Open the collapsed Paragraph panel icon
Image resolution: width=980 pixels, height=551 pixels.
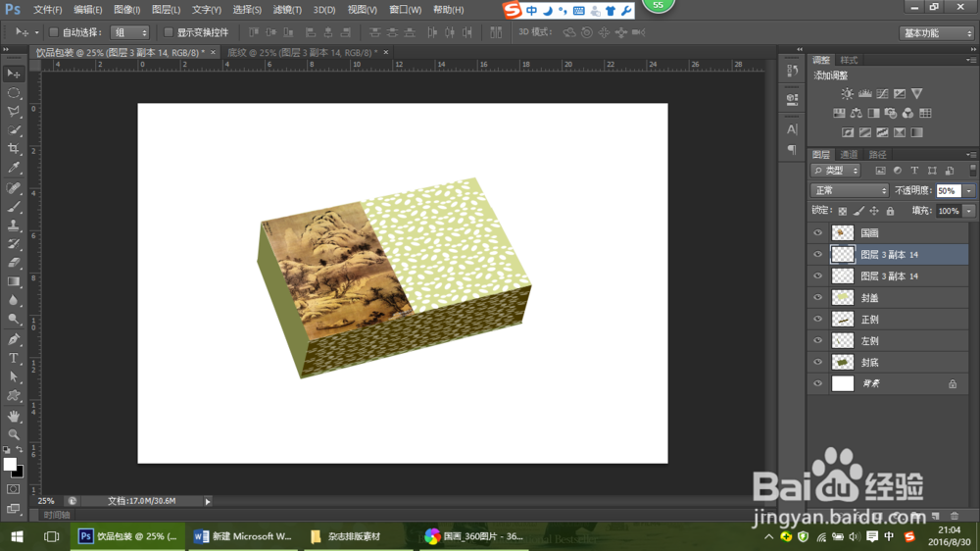[792, 149]
